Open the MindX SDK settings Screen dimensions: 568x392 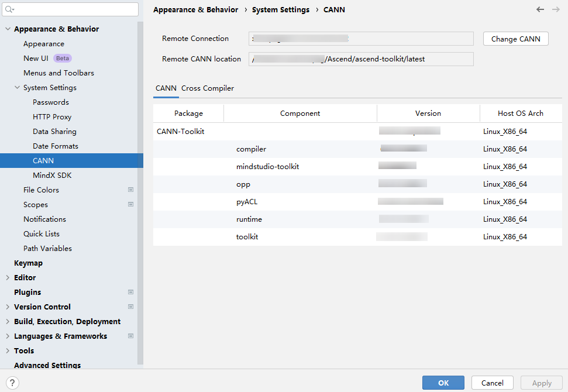pos(52,176)
